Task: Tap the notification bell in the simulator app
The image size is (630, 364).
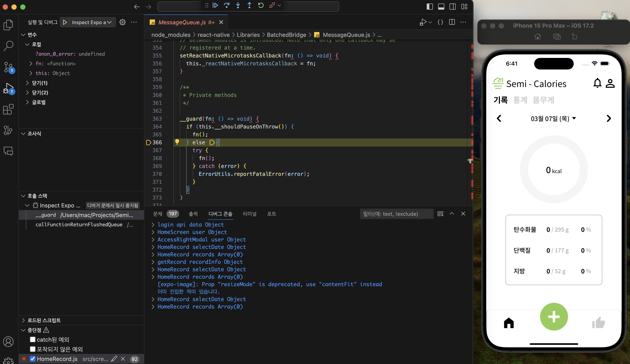Action: (x=597, y=83)
